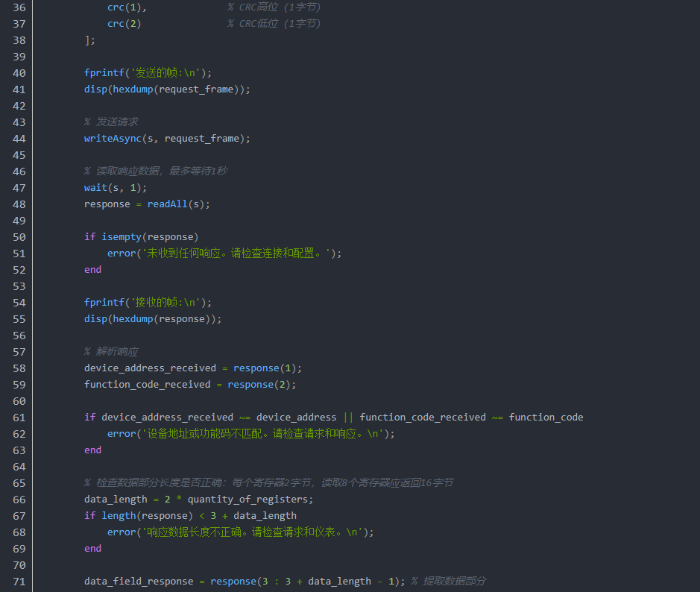Screen dimensions: 700x592
Task: Click the '发送的帧' fprintf string
Action: pos(168,73)
